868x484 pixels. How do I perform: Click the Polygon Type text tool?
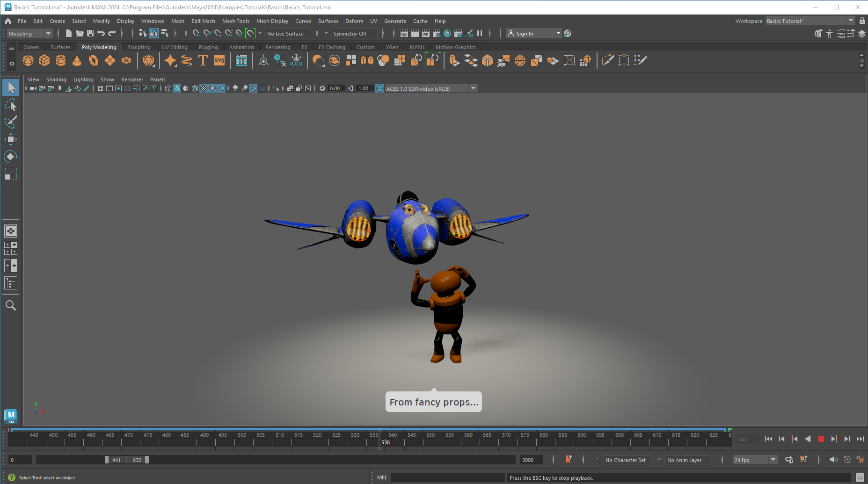(x=203, y=60)
